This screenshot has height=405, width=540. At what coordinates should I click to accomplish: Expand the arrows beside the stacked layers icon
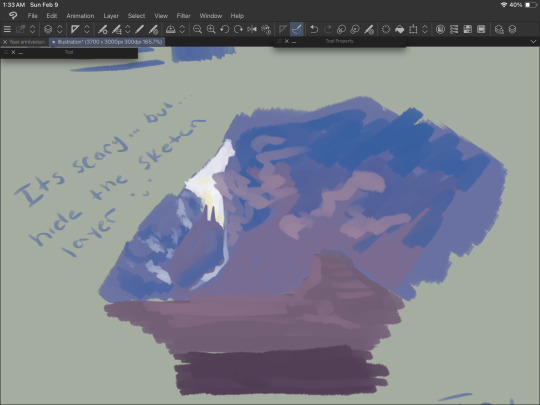(60, 29)
